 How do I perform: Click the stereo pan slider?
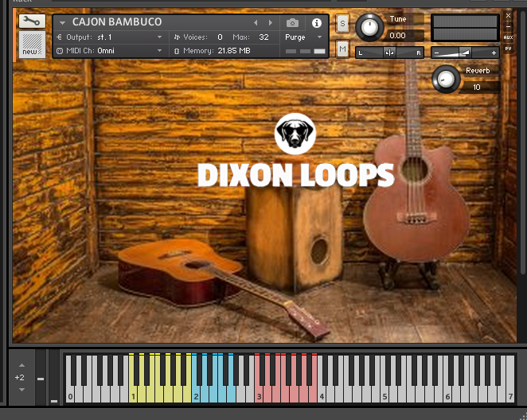389,52
